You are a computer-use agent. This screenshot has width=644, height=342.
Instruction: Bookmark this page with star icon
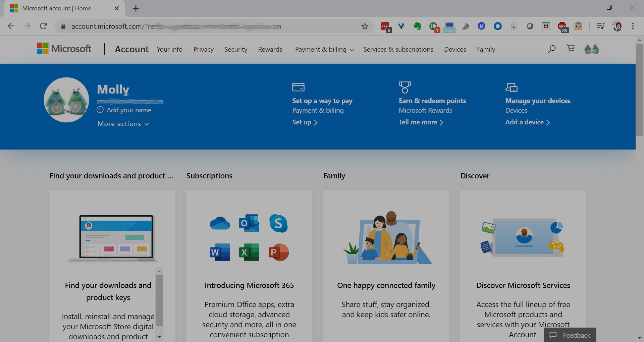(365, 26)
